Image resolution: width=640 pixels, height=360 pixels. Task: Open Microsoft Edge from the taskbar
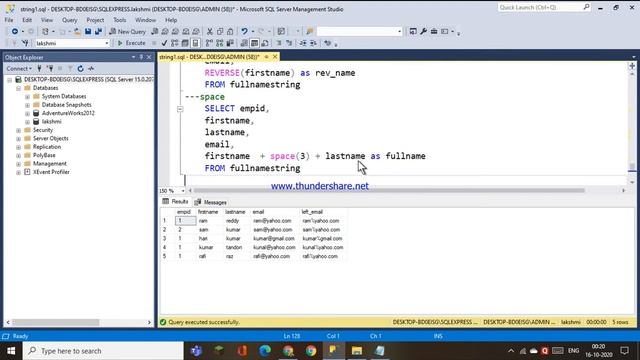[x=265, y=351]
